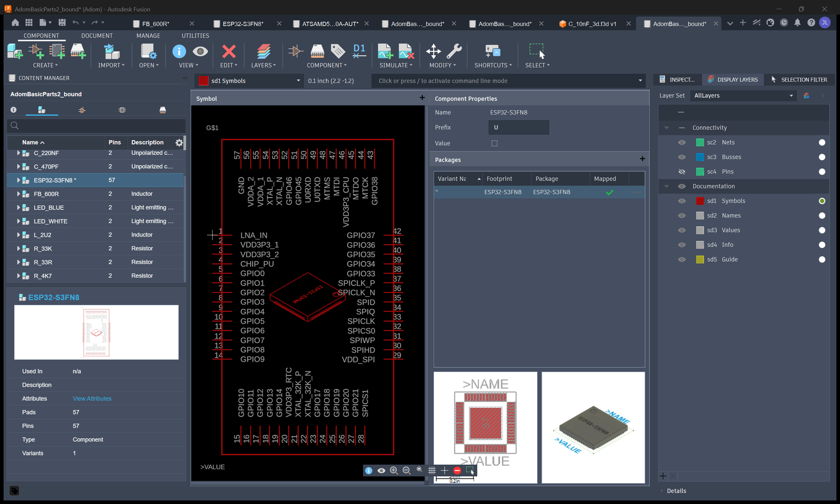Click the Name column header to sort
The image size is (840, 504).
33,142
